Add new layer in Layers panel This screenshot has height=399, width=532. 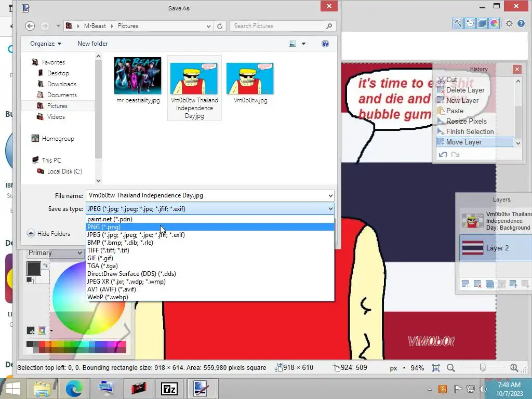pyautogui.click(x=465, y=284)
